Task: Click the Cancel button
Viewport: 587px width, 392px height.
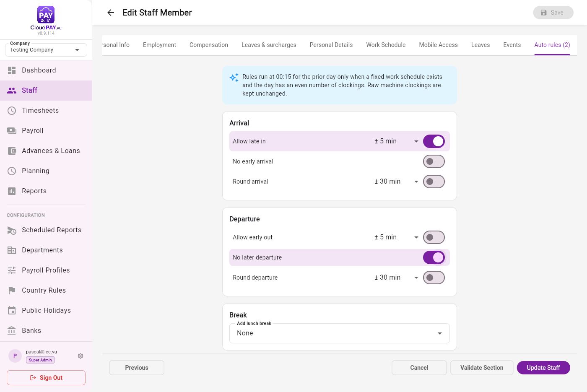Action: click(x=419, y=368)
